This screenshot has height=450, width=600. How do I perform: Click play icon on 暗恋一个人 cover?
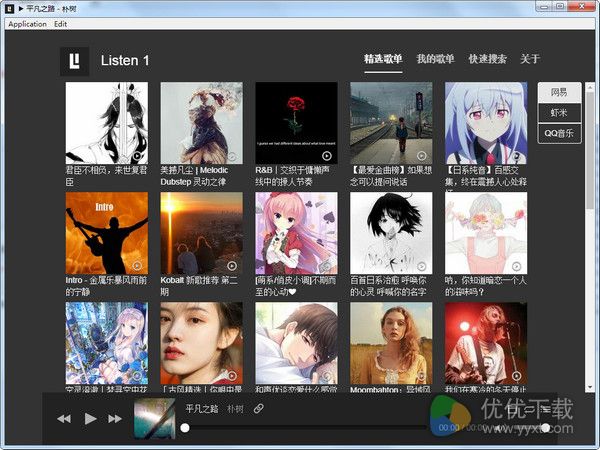pyautogui.click(x=516, y=266)
